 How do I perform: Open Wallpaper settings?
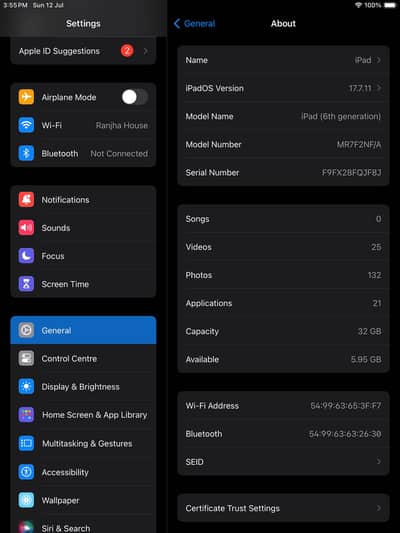pyautogui.click(x=83, y=500)
